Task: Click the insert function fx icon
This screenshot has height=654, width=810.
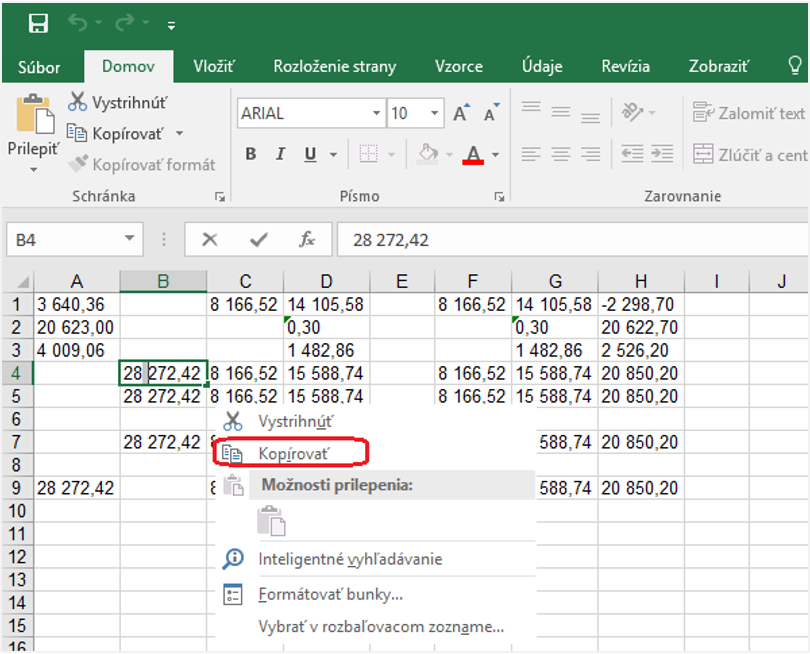Action: coord(308,240)
